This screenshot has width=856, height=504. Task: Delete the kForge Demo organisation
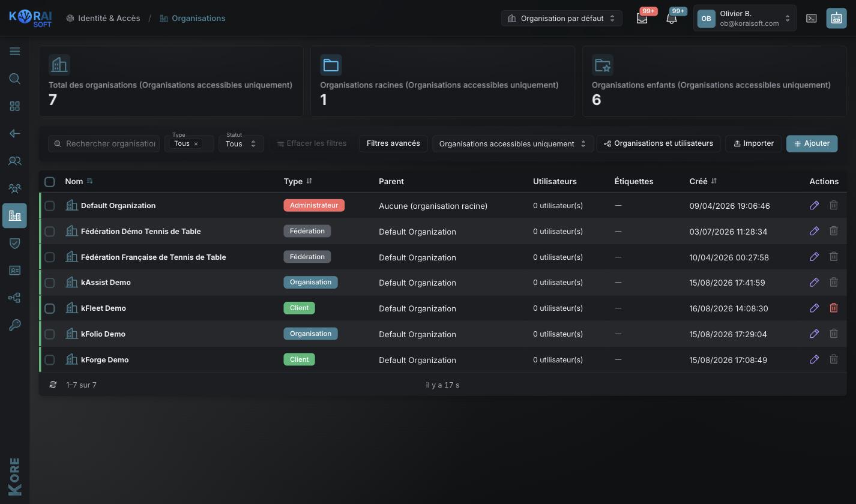(x=834, y=359)
